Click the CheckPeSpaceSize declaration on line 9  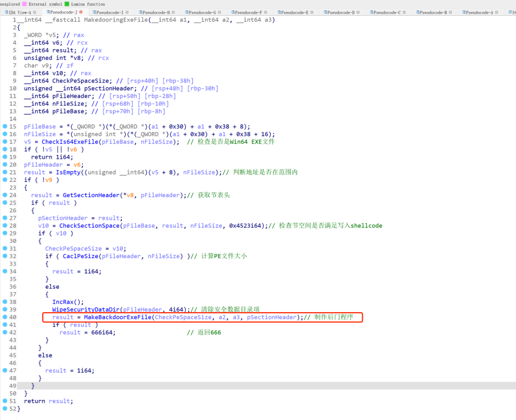click(x=81, y=81)
